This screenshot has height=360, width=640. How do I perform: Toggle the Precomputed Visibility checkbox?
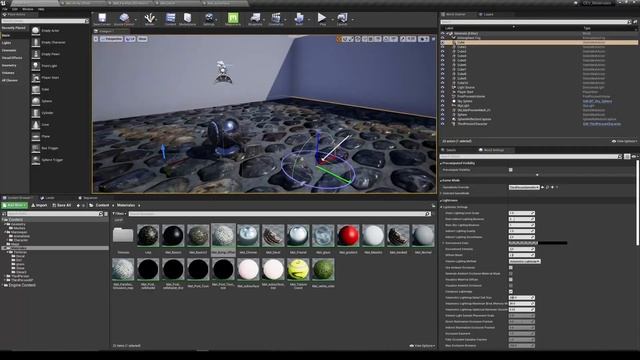pyautogui.click(x=511, y=170)
